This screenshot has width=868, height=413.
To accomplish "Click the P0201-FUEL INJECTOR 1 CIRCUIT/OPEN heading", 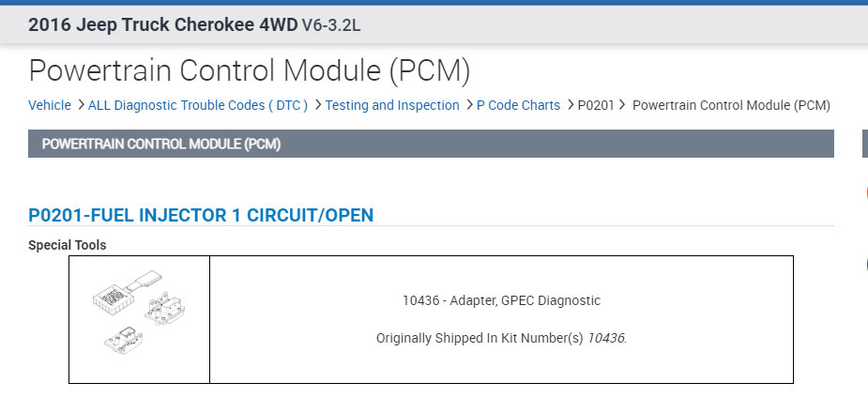I will point(201,216).
